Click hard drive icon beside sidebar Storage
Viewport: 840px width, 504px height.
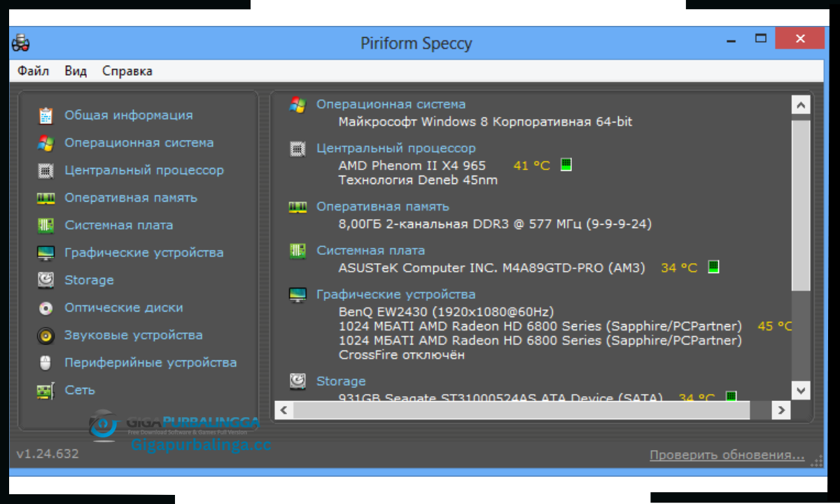[46, 280]
